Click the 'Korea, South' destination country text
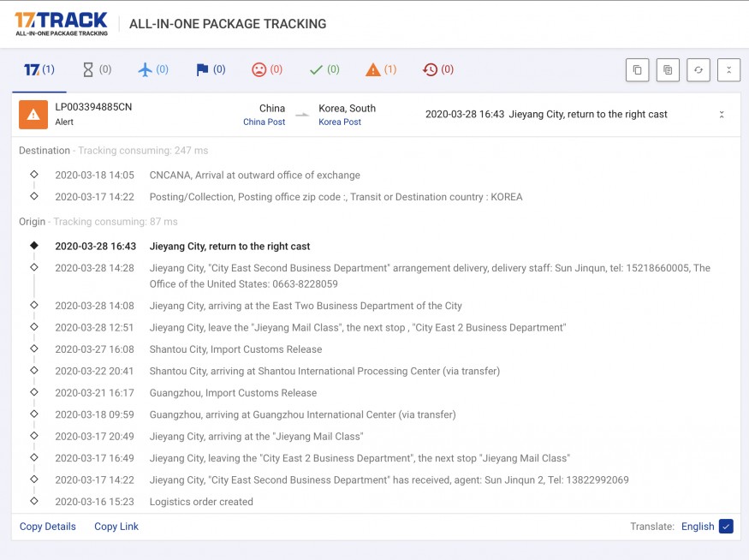 point(348,109)
